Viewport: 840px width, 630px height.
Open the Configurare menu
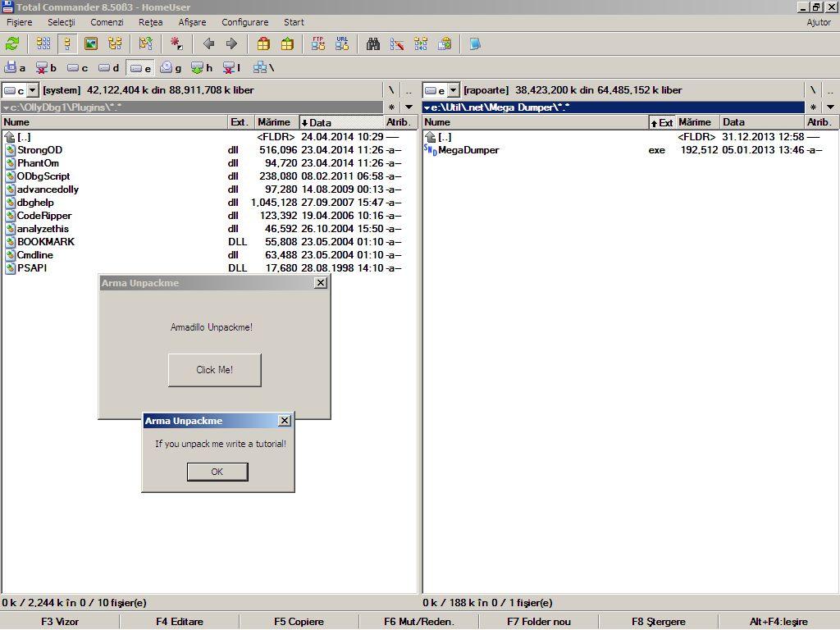(244, 22)
